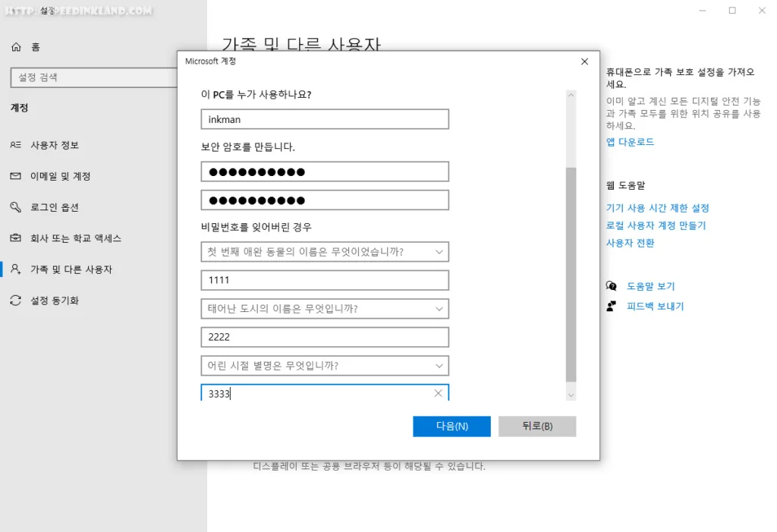Click the 설정 동기화 sync icon
This screenshot has height=532, width=777.
click(x=16, y=301)
